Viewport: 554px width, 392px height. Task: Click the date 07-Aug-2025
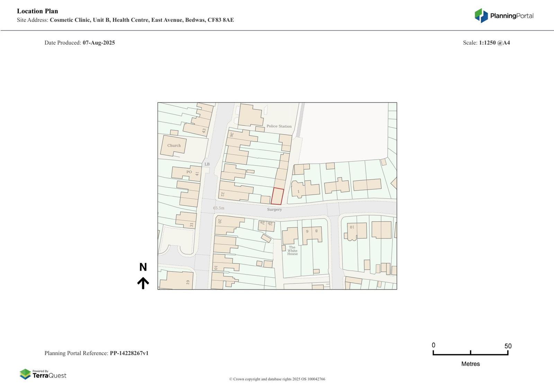(x=99, y=43)
